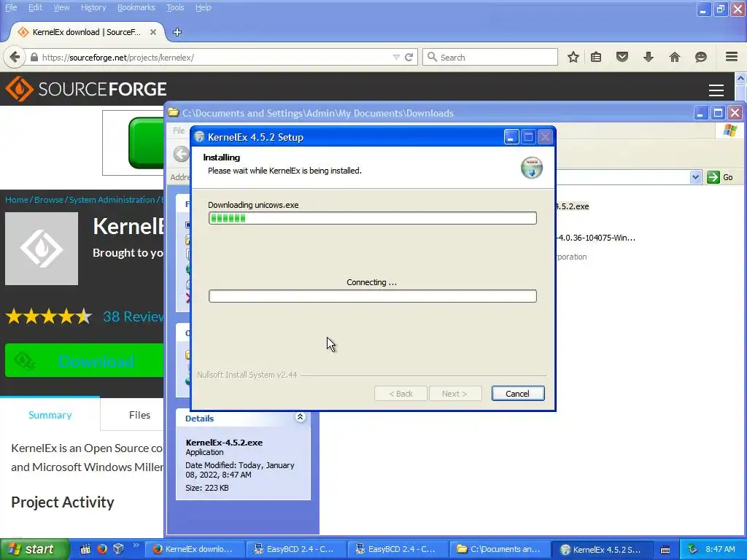Open the History menu in Firefox

point(93,7)
